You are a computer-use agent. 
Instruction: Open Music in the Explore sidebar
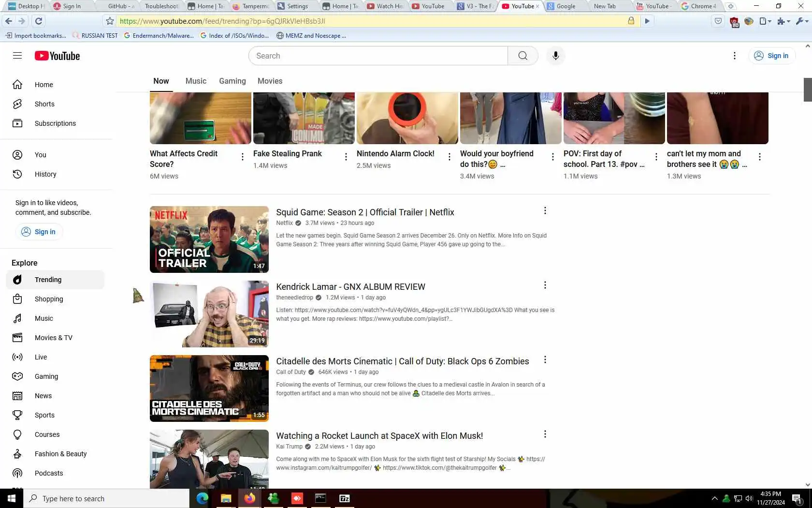point(56,318)
